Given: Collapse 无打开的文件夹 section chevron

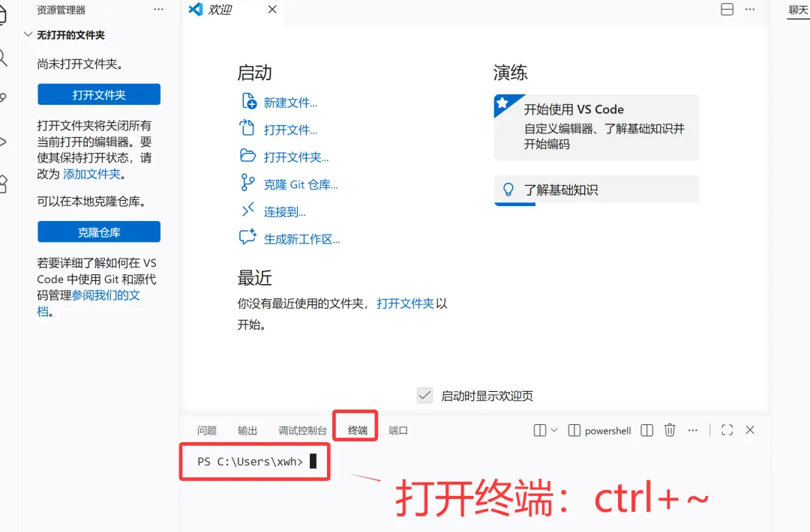Looking at the screenshot, I should click(x=28, y=34).
